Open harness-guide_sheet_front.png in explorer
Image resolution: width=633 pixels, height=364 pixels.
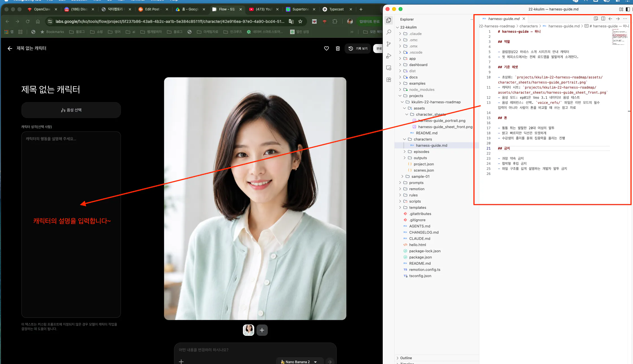[x=445, y=127]
